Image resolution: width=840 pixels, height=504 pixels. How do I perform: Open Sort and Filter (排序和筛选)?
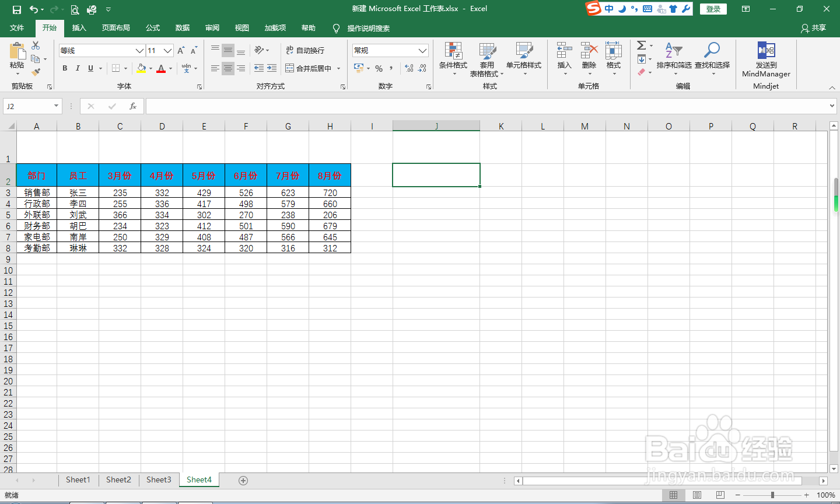tap(674, 59)
